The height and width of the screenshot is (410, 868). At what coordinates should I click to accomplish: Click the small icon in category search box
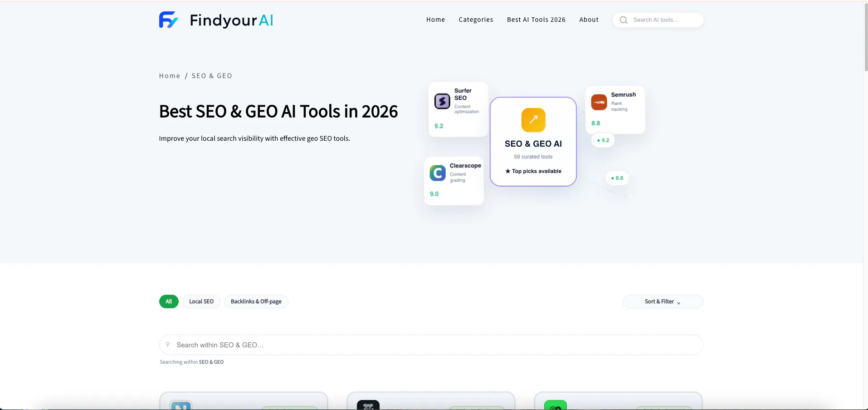pos(168,345)
